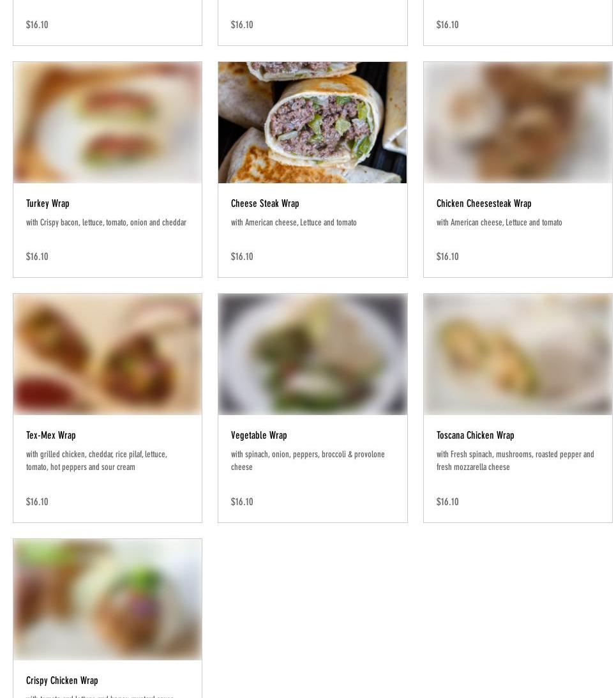Image resolution: width=616 pixels, height=698 pixels.
Task: Open the Vegetable Wrap image
Action: (x=312, y=354)
